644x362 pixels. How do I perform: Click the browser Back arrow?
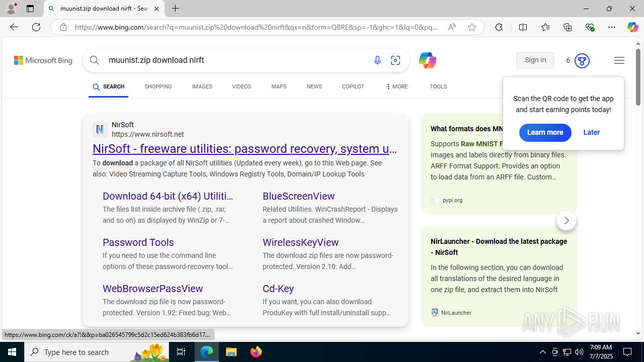14,27
